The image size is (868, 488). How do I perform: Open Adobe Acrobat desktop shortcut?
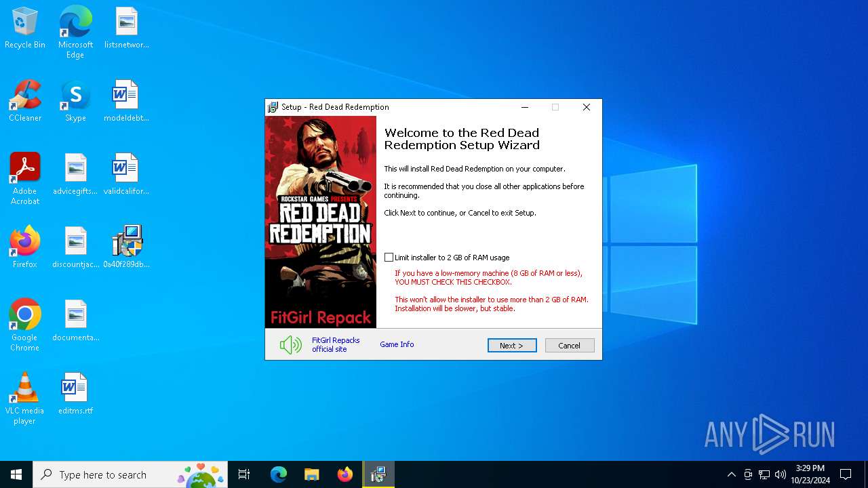tap(25, 179)
